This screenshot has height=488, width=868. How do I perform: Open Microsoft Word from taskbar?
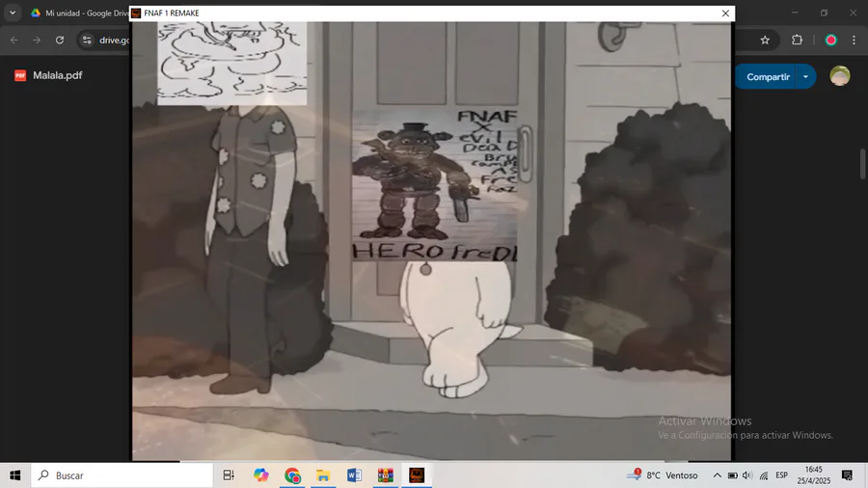(x=354, y=475)
